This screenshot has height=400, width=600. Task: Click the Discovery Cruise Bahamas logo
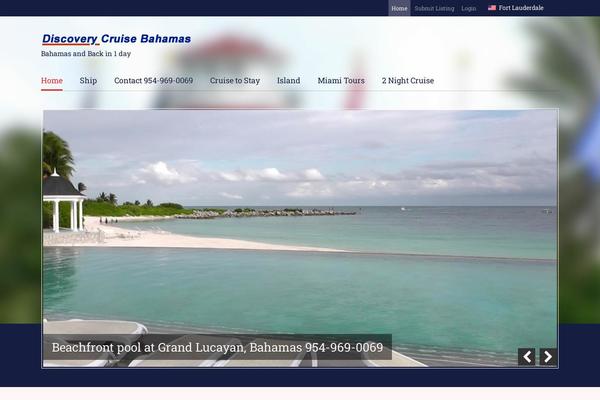tap(116, 39)
